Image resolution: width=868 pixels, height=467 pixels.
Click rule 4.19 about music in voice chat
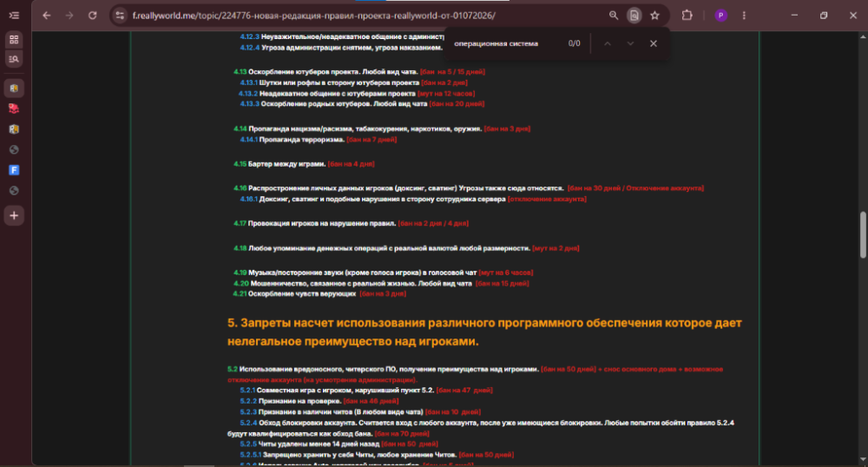tap(383, 273)
